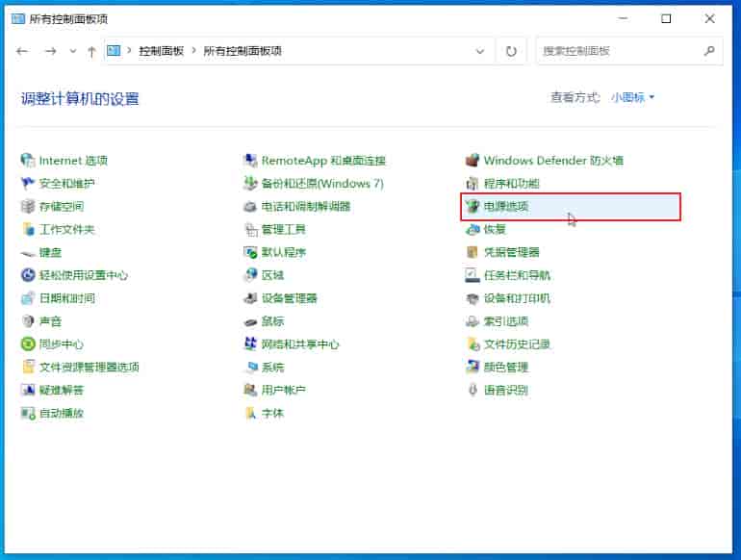
Task: Expand chevron before 控制面板 breadcrumb
Action: (129, 51)
